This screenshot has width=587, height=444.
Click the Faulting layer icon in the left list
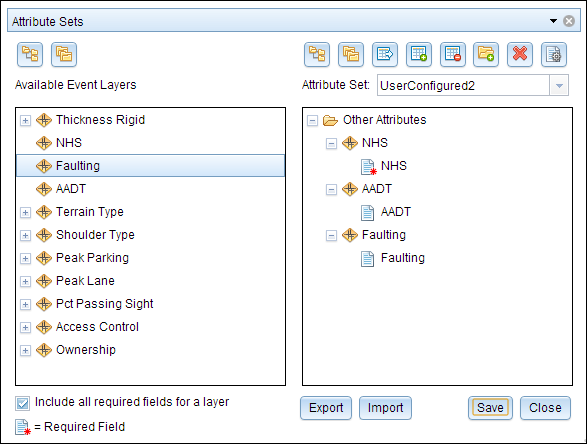[x=44, y=166]
